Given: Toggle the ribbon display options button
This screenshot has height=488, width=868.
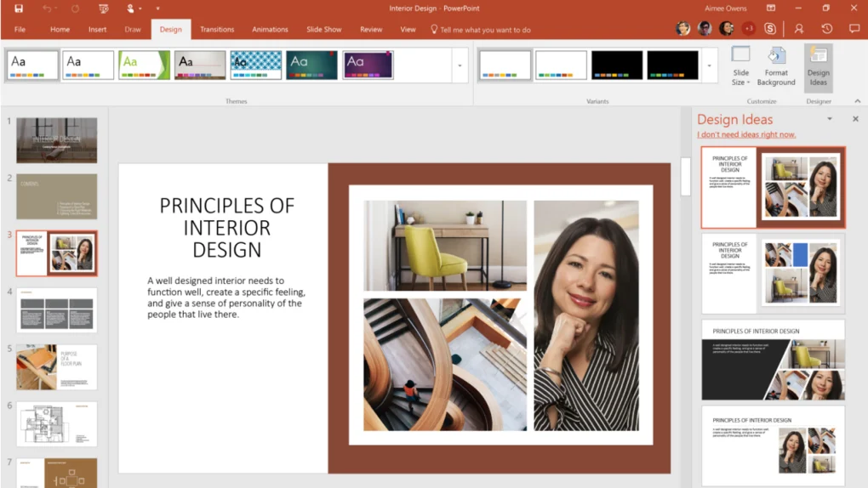Looking at the screenshot, I should 771,9.
